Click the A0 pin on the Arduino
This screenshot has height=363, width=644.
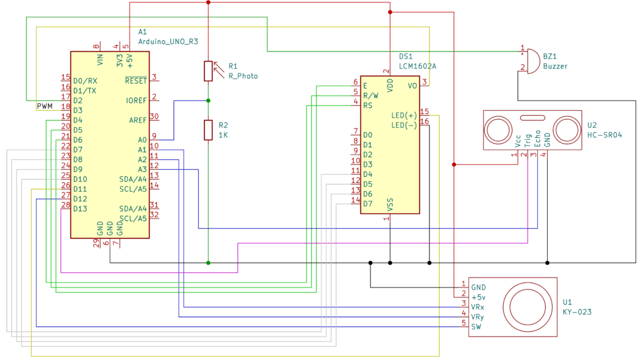(x=141, y=140)
